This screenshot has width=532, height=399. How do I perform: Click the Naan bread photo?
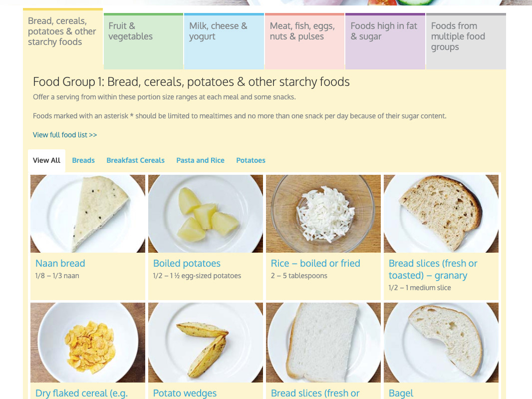(88, 214)
